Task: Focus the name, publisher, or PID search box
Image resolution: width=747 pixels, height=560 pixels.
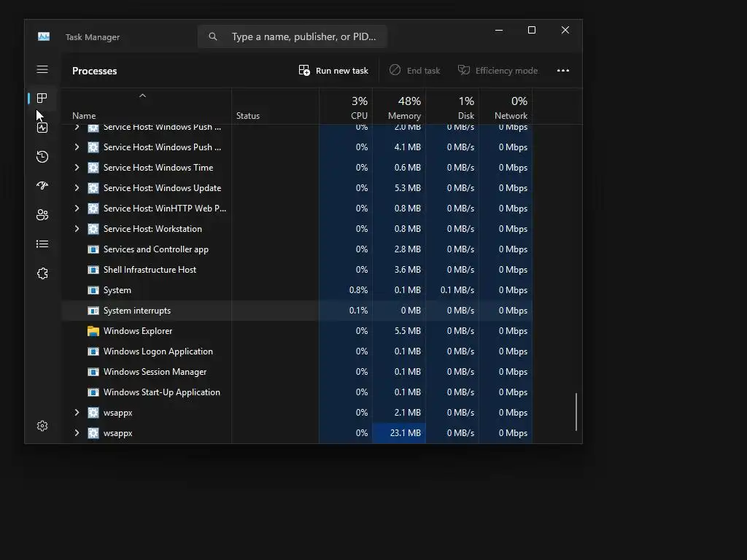Action: [292, 36]
